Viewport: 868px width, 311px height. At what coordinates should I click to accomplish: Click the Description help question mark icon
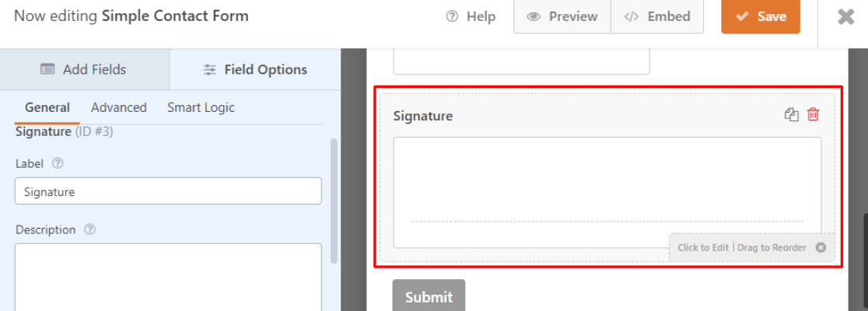pos(89,229)
